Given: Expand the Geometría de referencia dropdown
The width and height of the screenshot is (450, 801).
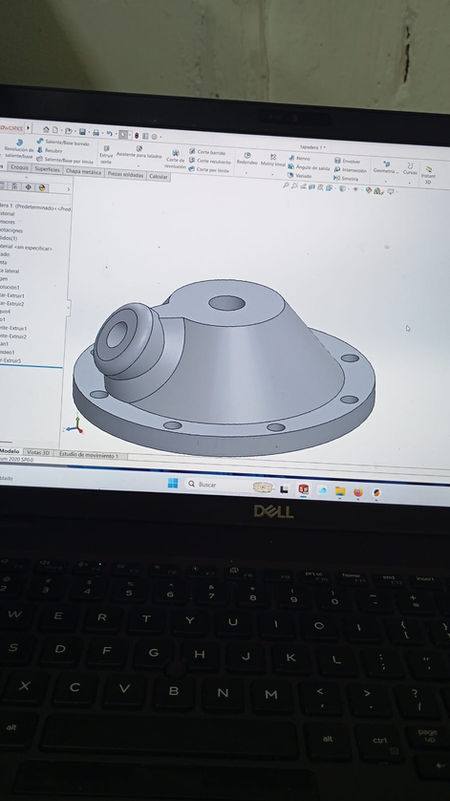Looking at the screenshot, I should (386, 181).
